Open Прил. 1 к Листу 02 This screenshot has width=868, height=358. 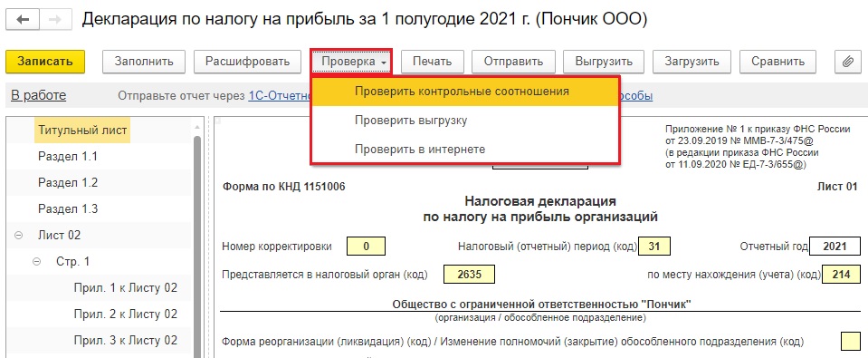tap(126, 288)
